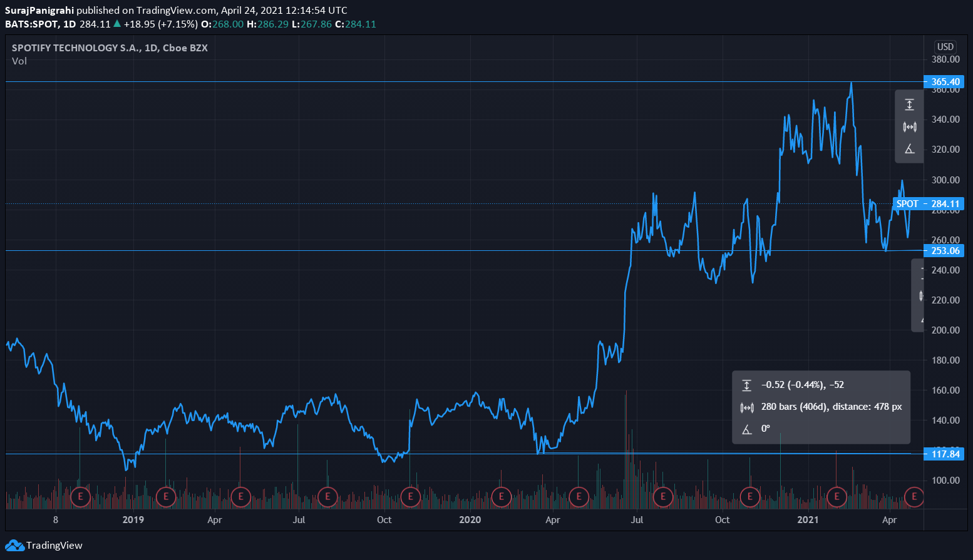
Task: Click the TradingView wordmark text at bottom
Action: (54, 546)
